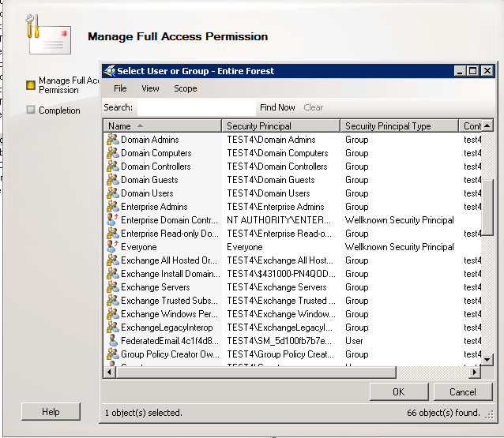Click the horizontal scrollbar thumb
This screenshot has height=438, width=504.
pos(256,372)
